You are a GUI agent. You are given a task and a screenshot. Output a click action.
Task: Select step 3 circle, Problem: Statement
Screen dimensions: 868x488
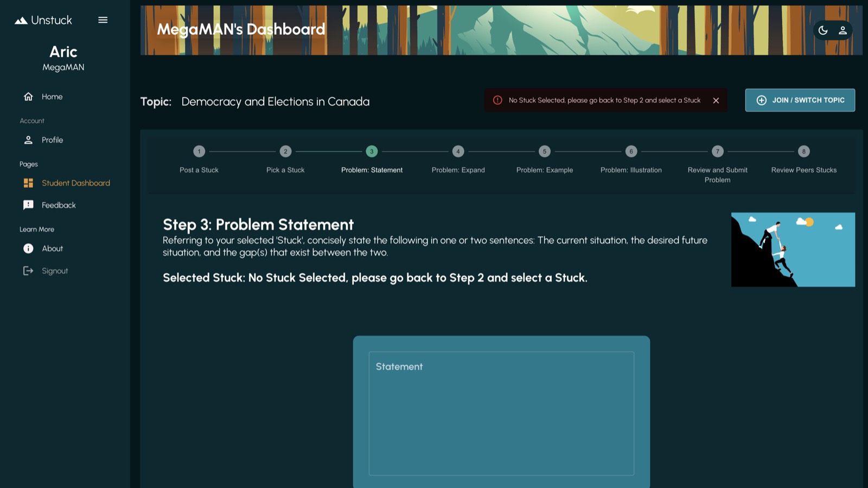(x=372, y=151)
